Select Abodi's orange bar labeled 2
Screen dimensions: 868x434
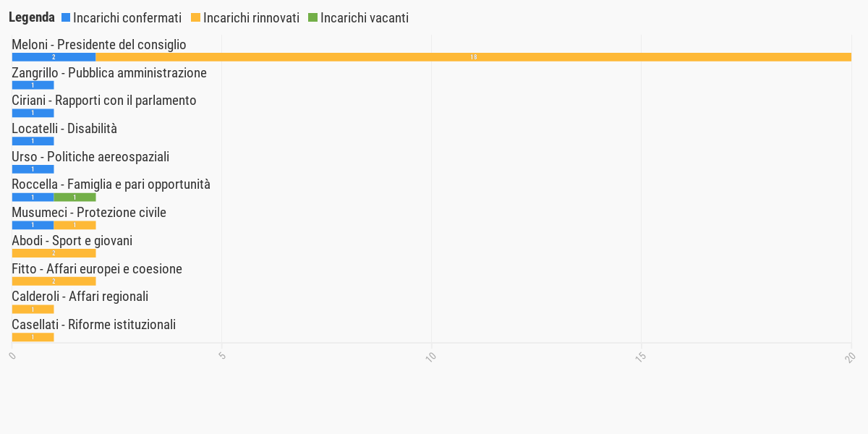54,253
